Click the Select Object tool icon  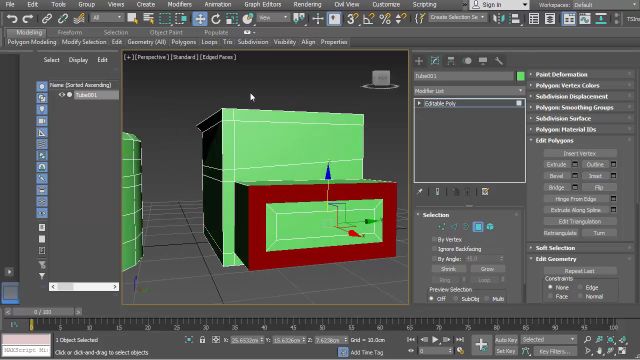(132, 19)
